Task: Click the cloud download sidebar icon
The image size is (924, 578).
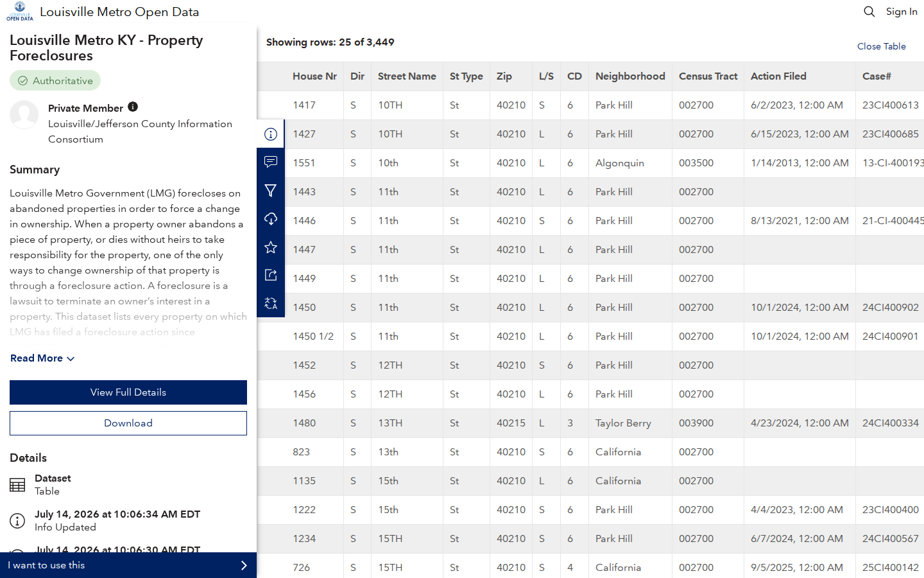Action: [271, 218]
